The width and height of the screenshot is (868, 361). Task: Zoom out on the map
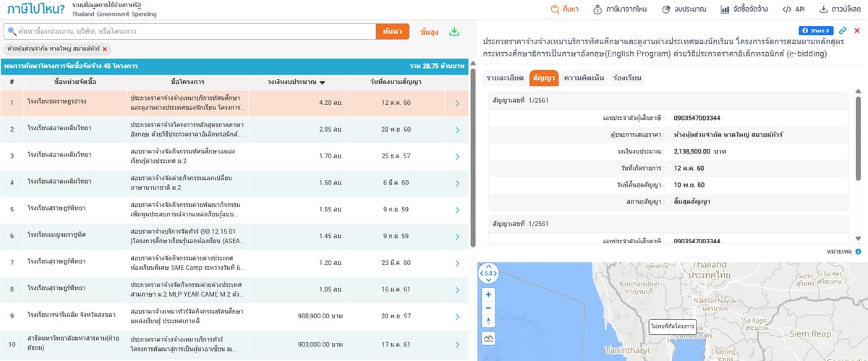coord(488,308)
